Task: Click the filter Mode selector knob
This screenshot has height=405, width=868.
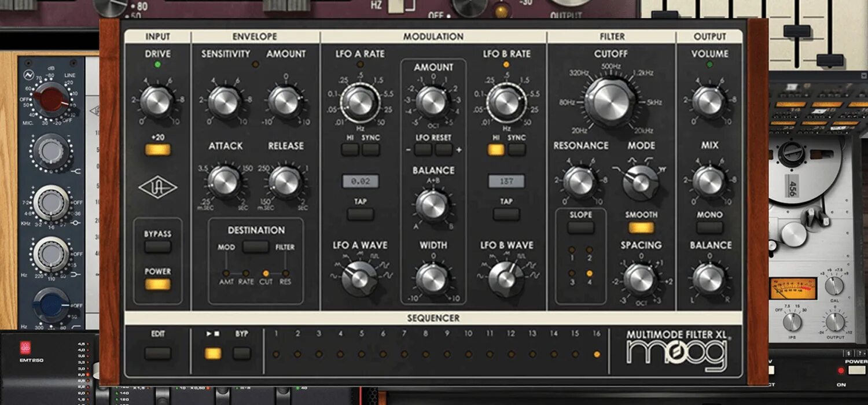Action: pos(641,182)
